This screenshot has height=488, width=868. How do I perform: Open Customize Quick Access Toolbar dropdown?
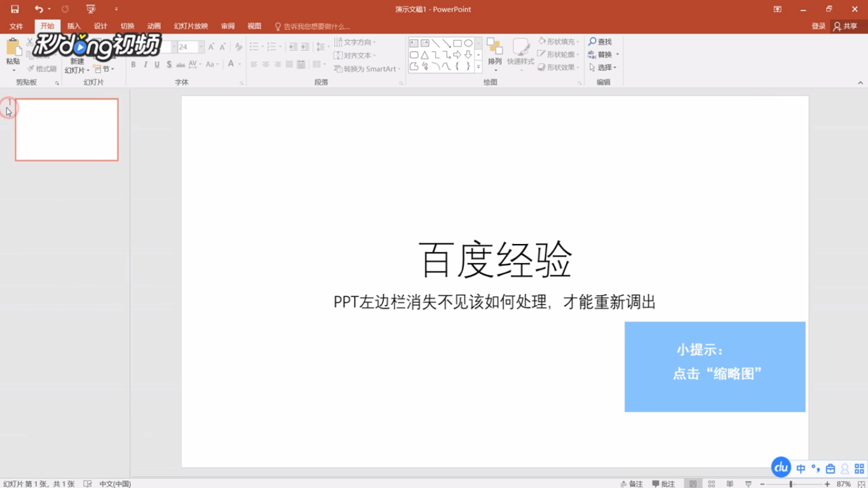pos(116,9)
